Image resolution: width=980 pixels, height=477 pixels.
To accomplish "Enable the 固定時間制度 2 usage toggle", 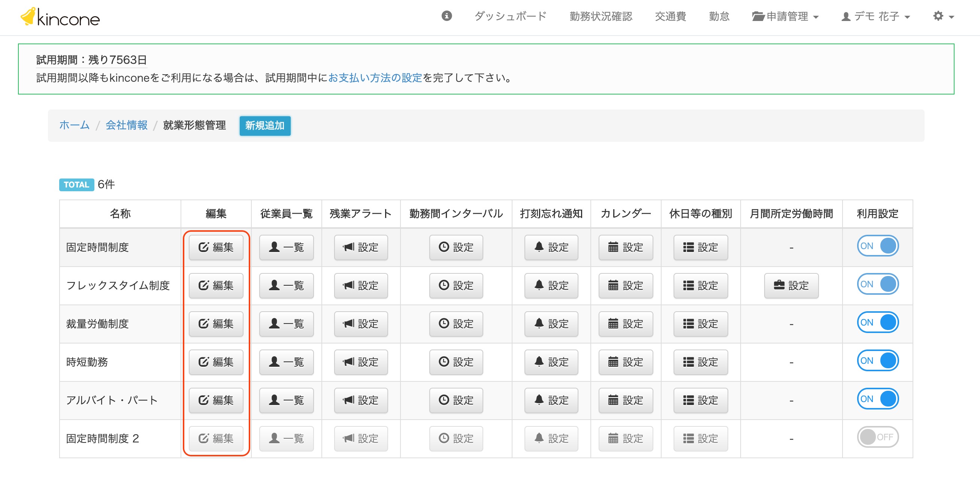I will [877, 437].
